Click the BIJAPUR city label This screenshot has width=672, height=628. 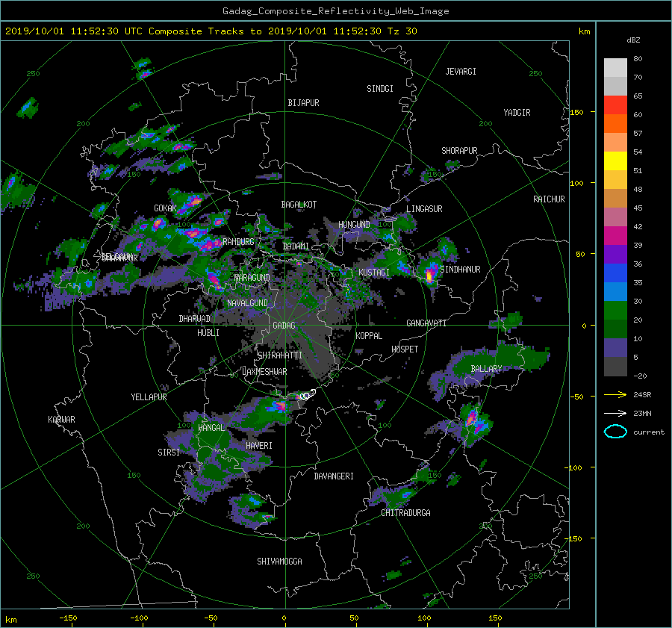point(303,103)
